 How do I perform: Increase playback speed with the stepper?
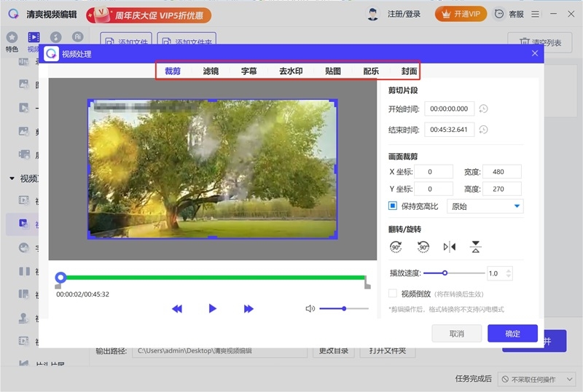point(509,270)
